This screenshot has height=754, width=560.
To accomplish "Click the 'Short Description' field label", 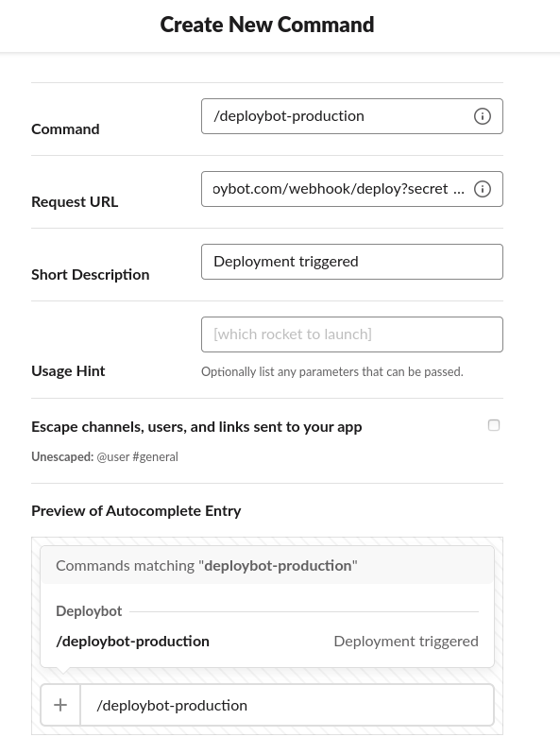I will coord(91,275).
